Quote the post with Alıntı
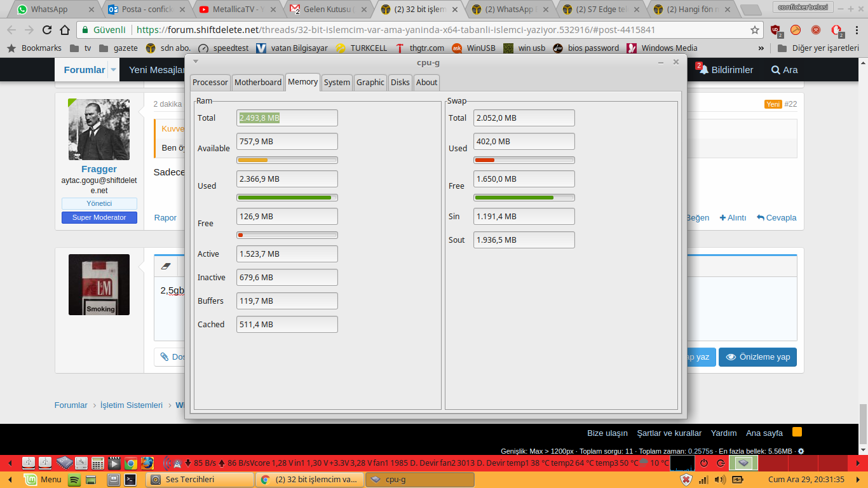Image resolution: width=868 pixels, height=488 pixels. pyautogui.click(x=733, y=218)
